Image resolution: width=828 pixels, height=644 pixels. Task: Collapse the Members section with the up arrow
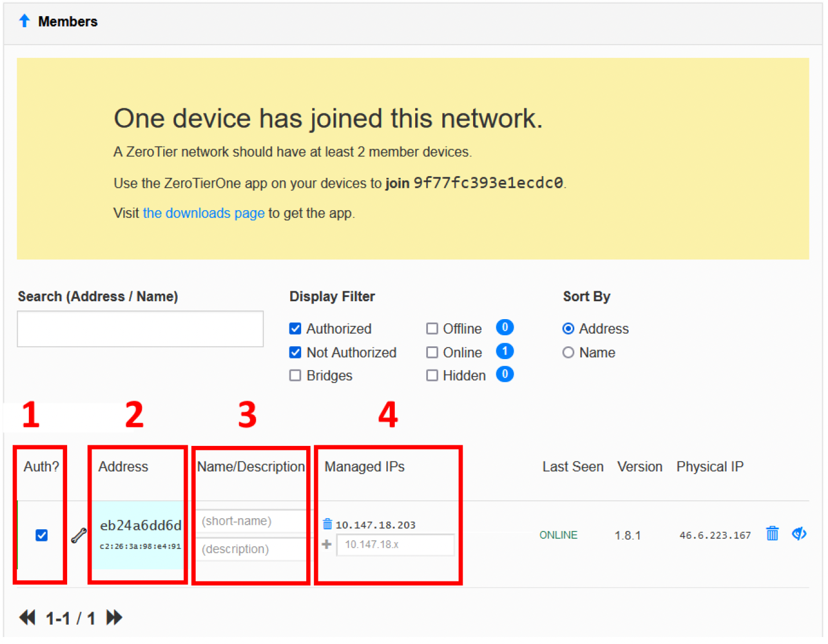[24, 21]
